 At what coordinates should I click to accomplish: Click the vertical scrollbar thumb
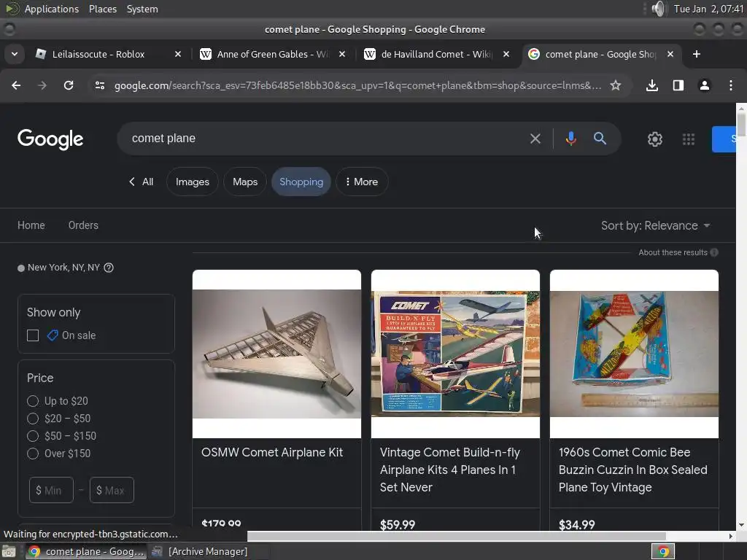point(741,125)
